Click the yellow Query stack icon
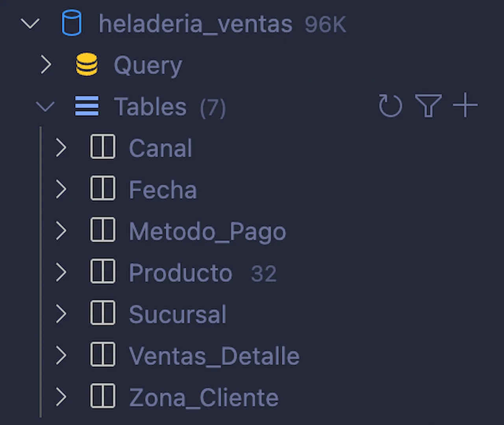504x425 pixels. 86,65
